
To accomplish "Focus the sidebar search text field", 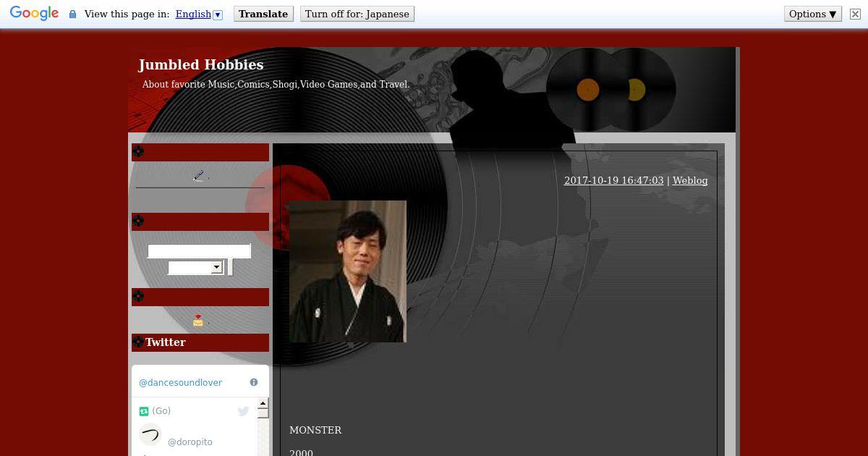I will pyautogui.click(x=199, y=251).
